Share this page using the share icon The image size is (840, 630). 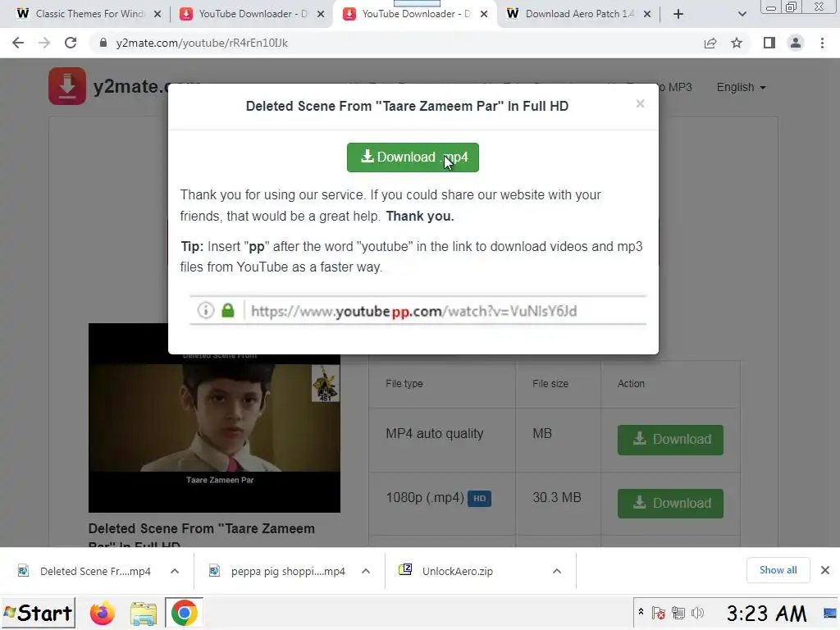[710, 43]
